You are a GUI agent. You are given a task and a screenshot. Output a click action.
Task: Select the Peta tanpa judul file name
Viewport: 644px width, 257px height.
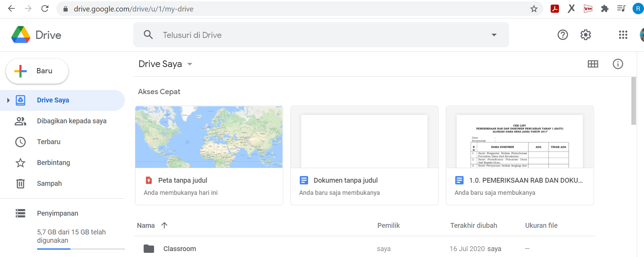coord(183,180)
